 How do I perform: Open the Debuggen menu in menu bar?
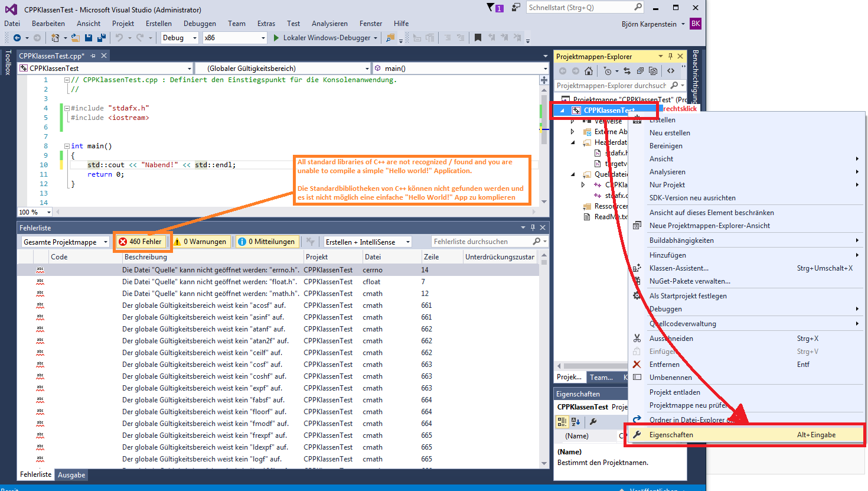pos(200,24)
